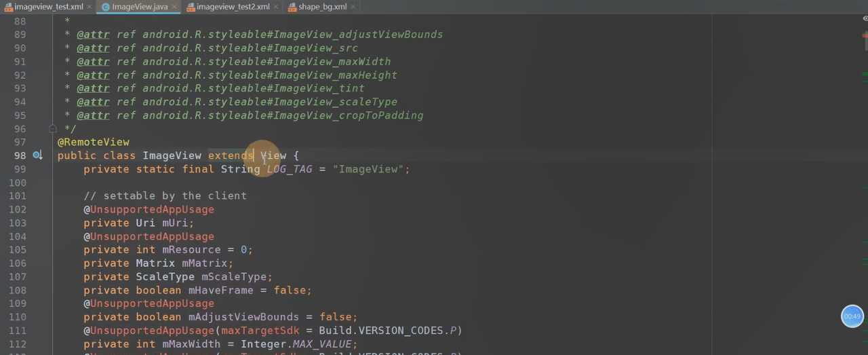Image resolution: width=868 pixels, height=355 pixels.
Task: Click the '// settable by the client' comment
Action: 165,195
